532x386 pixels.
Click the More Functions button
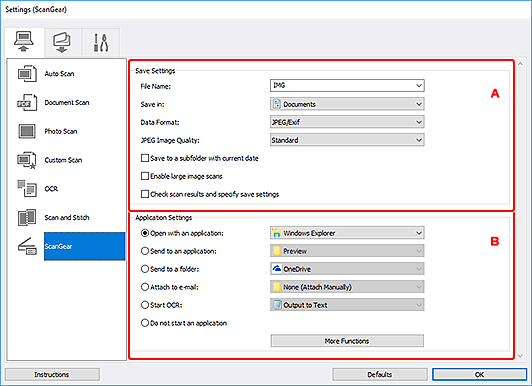pyautogui.click(x=347, y=341)
